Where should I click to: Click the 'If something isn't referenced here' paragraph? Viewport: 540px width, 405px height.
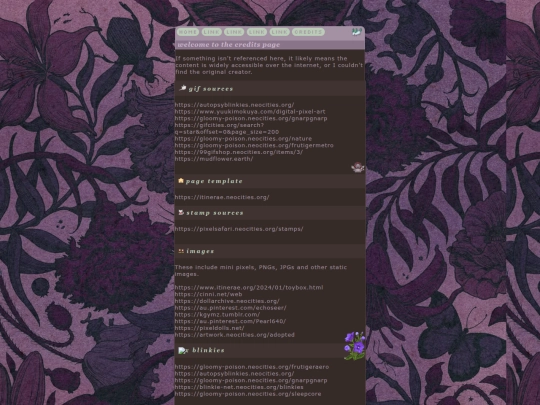269,65
